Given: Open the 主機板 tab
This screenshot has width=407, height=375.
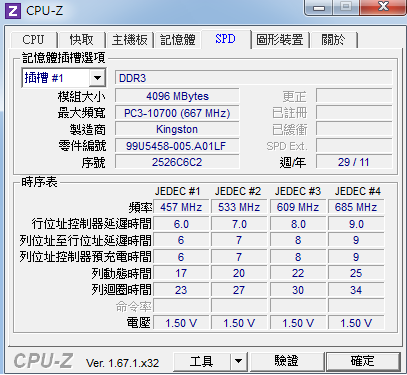Looking at the screenshot, I should [129, 40].
